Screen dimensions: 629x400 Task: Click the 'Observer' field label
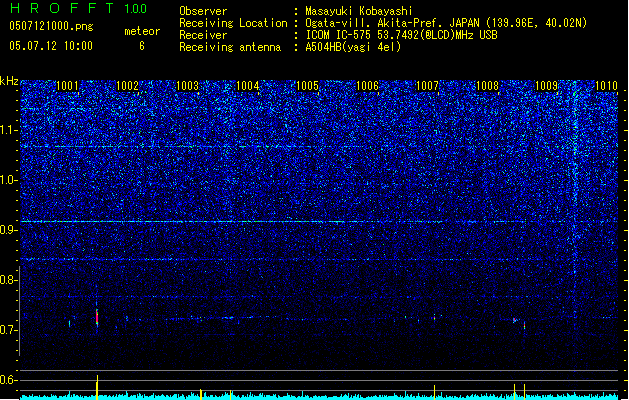[x=203, y=11]
